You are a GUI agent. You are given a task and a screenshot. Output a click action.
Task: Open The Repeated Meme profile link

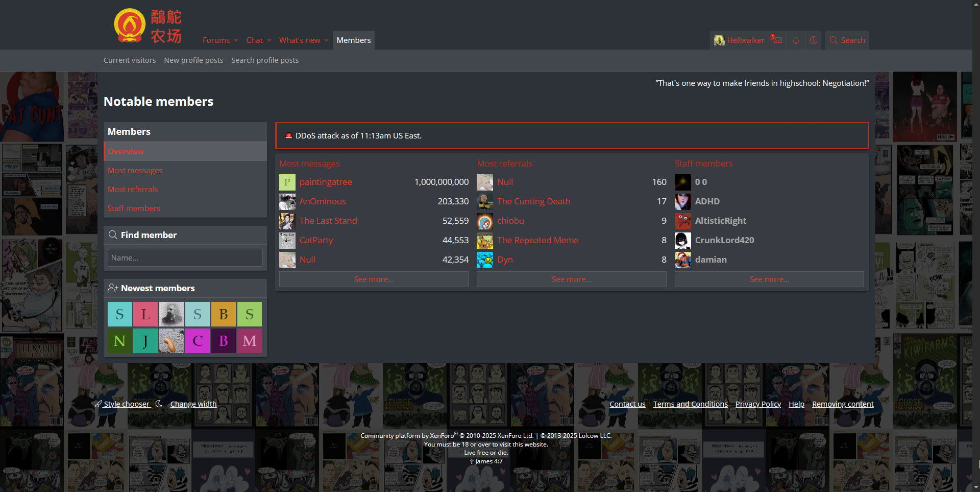point(538,241)
